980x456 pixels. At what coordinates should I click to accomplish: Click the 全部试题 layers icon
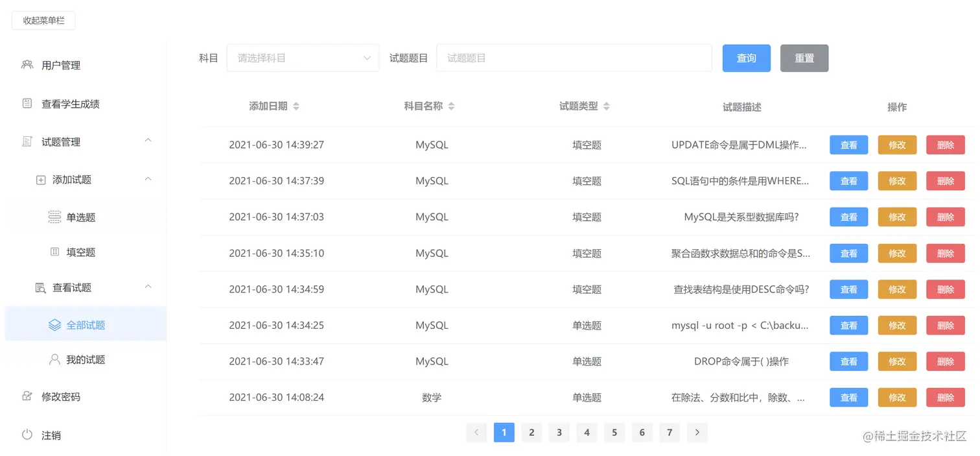point(54,324)
